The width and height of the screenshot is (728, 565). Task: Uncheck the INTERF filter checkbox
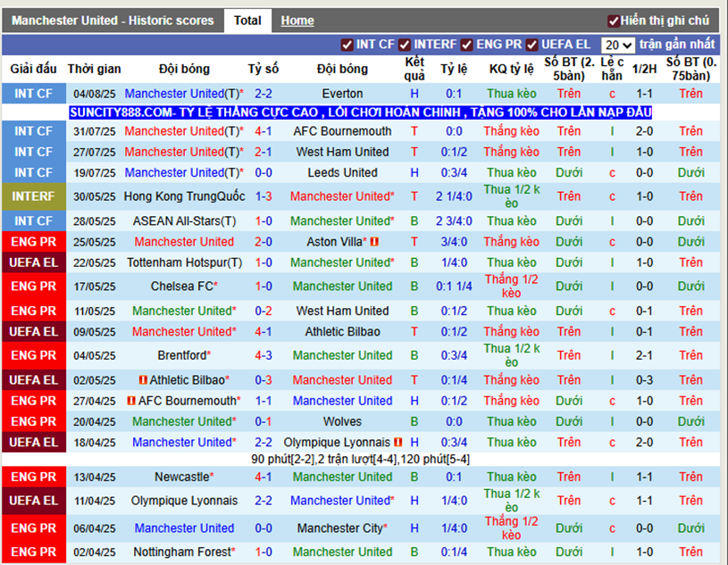(405, 45)
